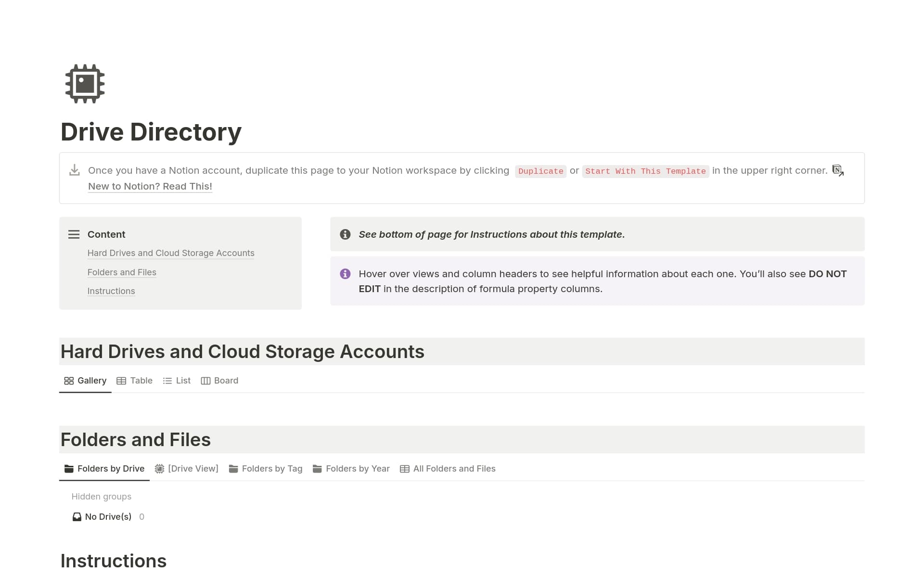Click the info icon in the Instructions callout
924x577 pixels.
(345, 234)
